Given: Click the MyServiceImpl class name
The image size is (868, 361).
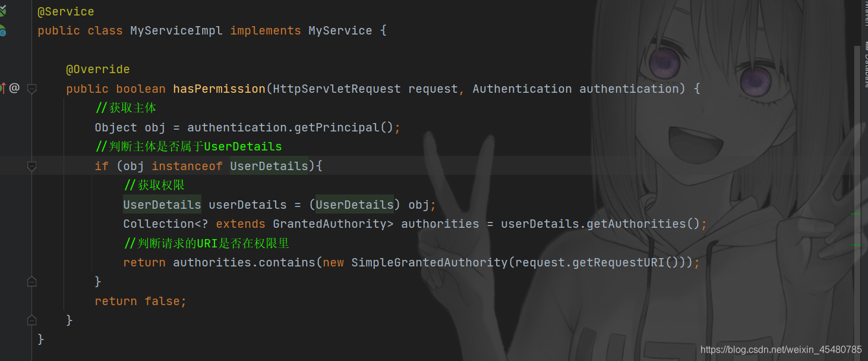Looking at the screenshot, I should 176,30.
